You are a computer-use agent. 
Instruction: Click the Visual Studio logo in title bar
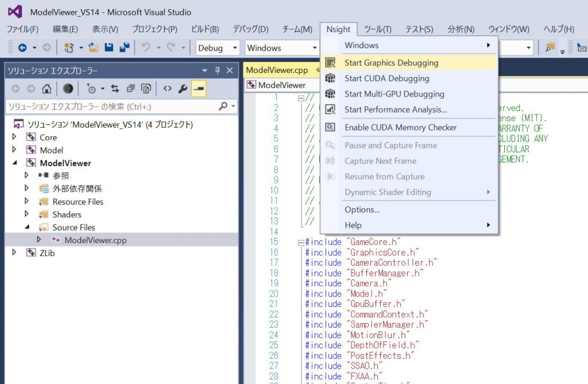[15, 12]
